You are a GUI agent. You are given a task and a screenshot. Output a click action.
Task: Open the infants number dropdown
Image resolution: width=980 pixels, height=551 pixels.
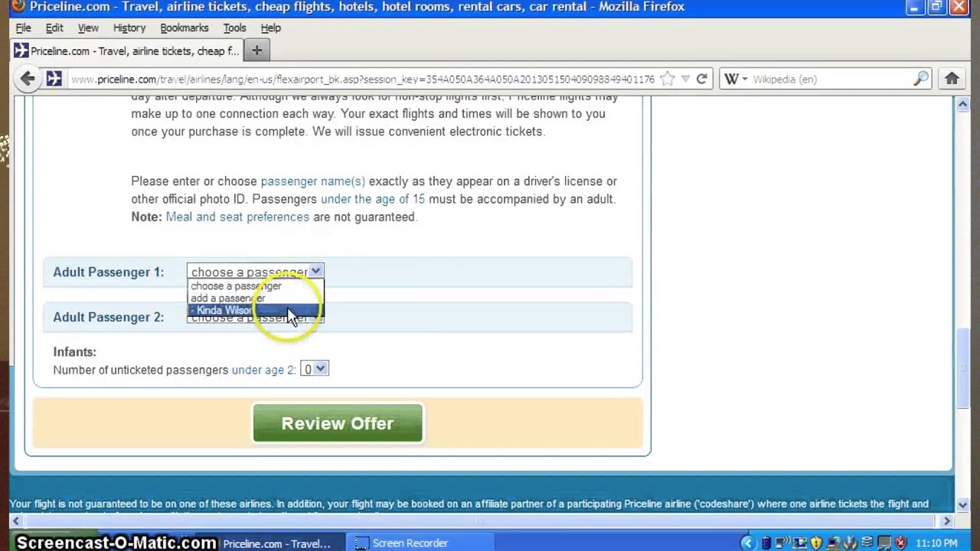[x=315, y=369]
